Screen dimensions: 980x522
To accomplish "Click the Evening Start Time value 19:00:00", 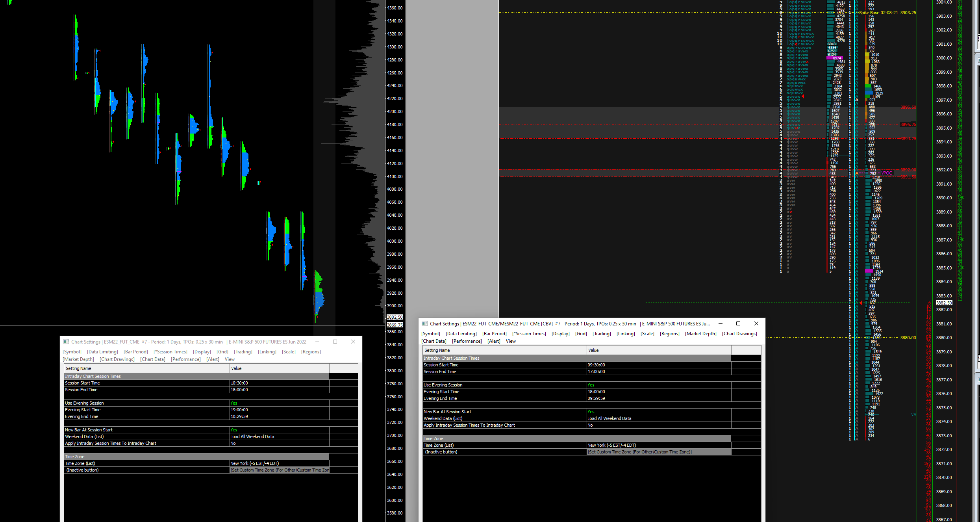I will click(239, 410).
